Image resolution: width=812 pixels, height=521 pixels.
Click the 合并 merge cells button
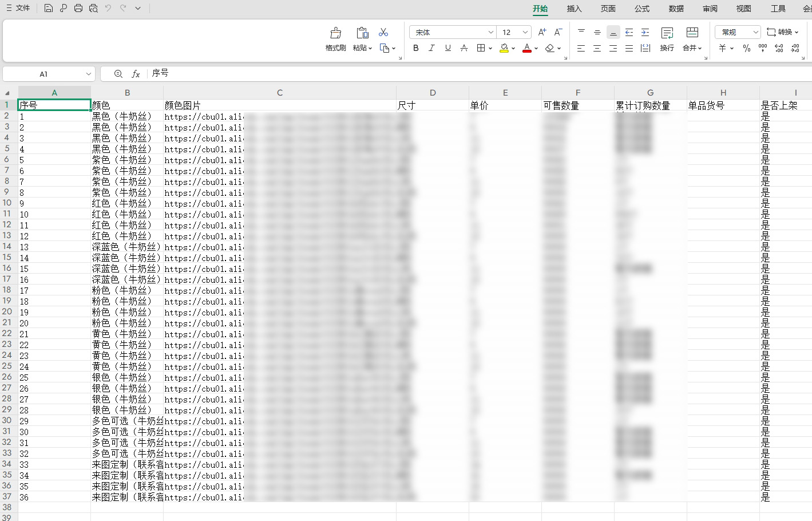click(690, 48)
